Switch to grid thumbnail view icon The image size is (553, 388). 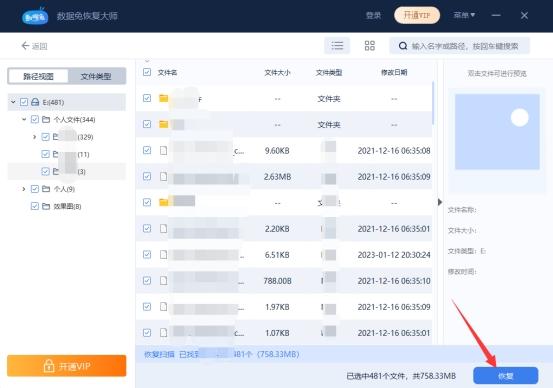[x=369, y=46]
